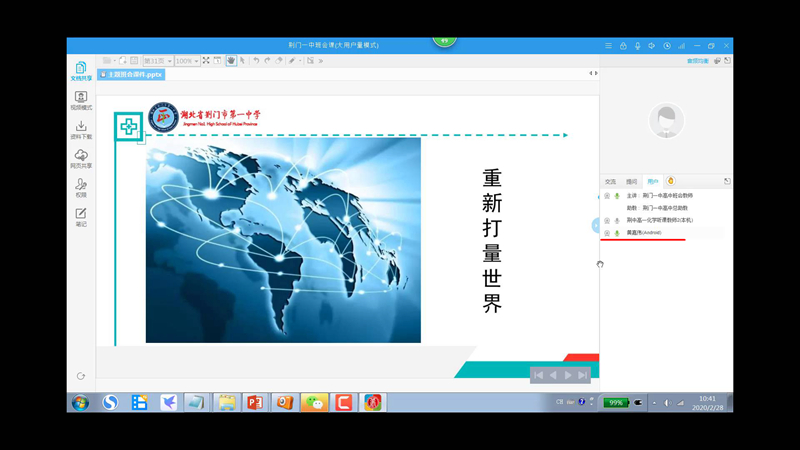This screenshot has width=800, height=450.
Task: Switch to the 提问 questions tab
Action: click(x=632, y=182)
